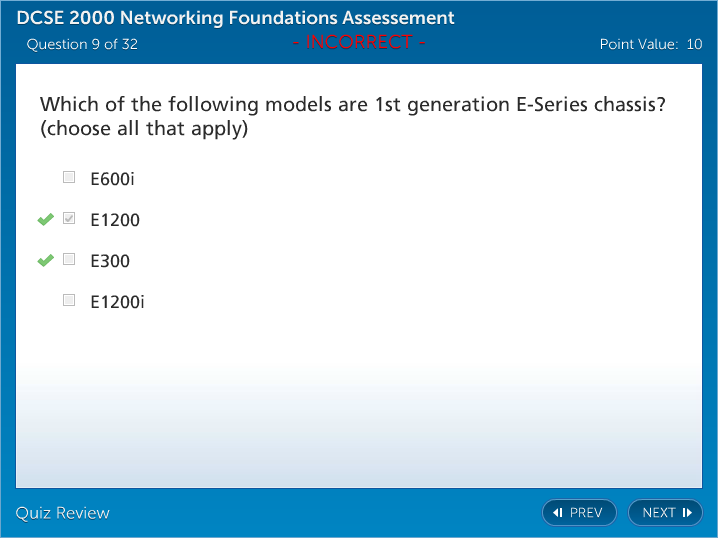This screenshot has width=718, height=538.
Task: Choose the E300 answer text
Action: pyautogui.click(x=110, y=262)
